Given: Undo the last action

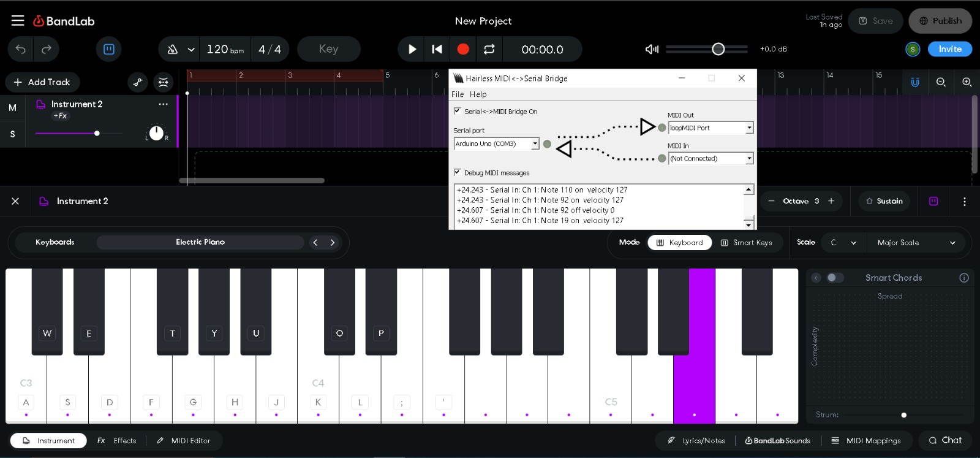Looking at the screenshot, I should pos(21,49).
